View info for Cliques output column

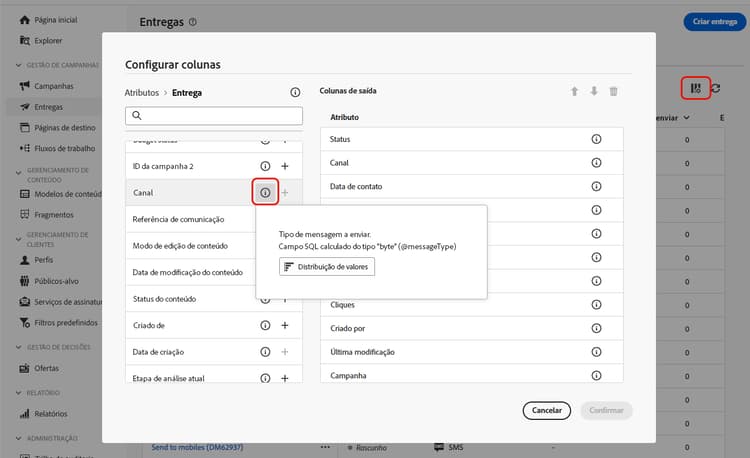[596, 305]
